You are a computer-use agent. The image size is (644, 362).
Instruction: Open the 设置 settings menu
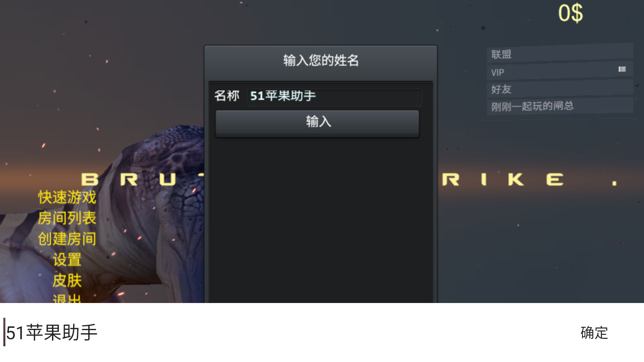point(67,260)
